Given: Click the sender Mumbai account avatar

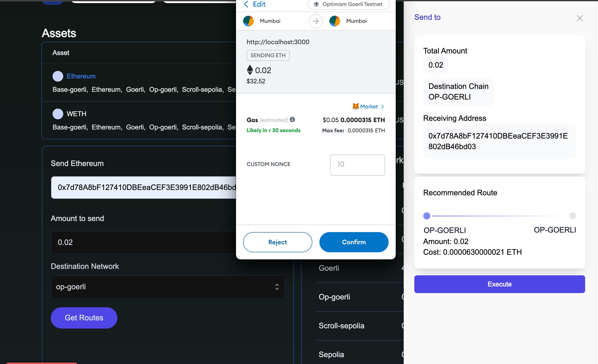Looking at the screenshot, I should coord(248,21).
